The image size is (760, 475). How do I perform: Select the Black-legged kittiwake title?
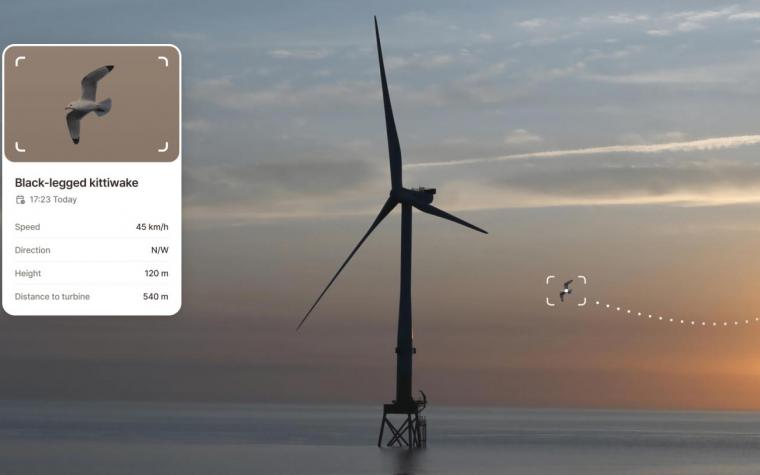(x=77, y=183)
